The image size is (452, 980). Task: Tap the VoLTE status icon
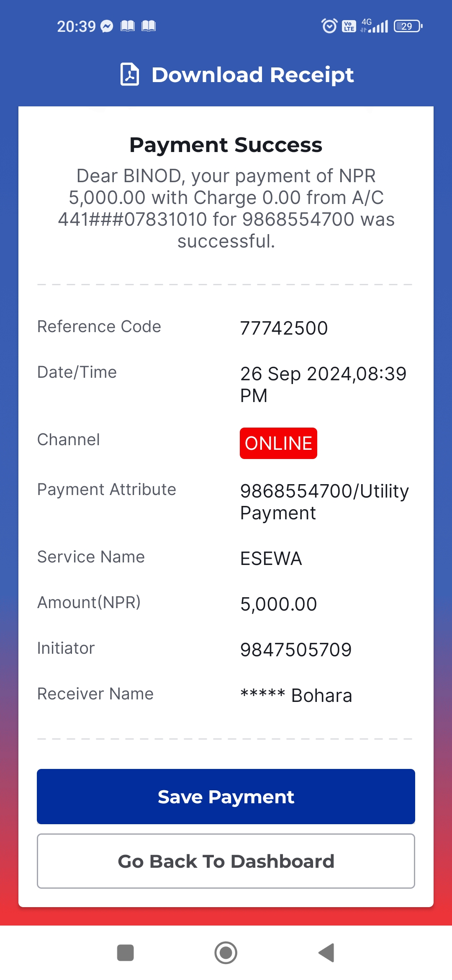point(349,26)
